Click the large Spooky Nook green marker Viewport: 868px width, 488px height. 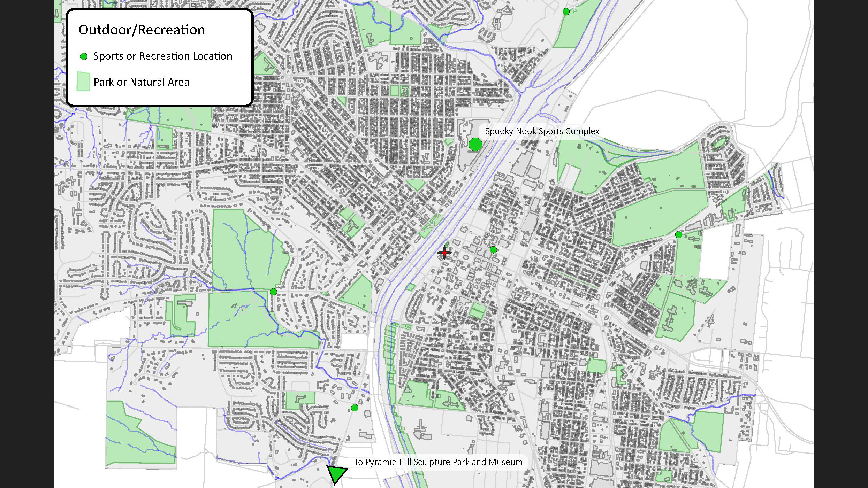(x=475, y=144)
